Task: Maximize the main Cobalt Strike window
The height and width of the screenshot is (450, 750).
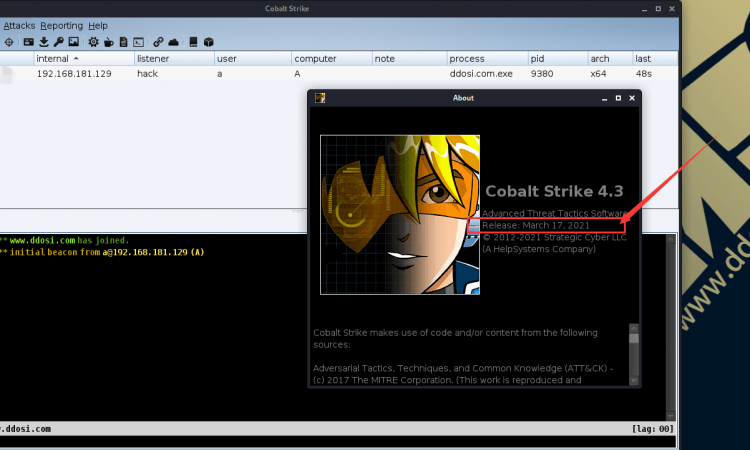Action: pyautogui.click(x=658, y=9)
